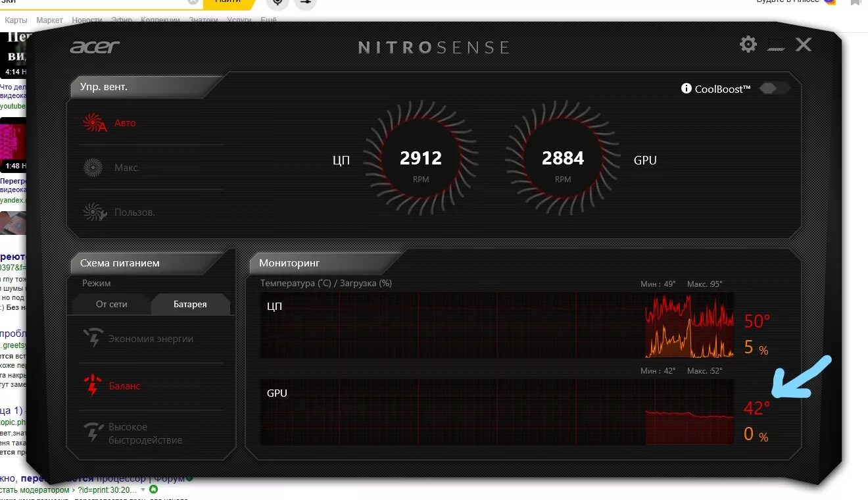Click the ЦП fan 2912 RPM dial
This screenshot has height=500, width=868.
tap(421, 159)
